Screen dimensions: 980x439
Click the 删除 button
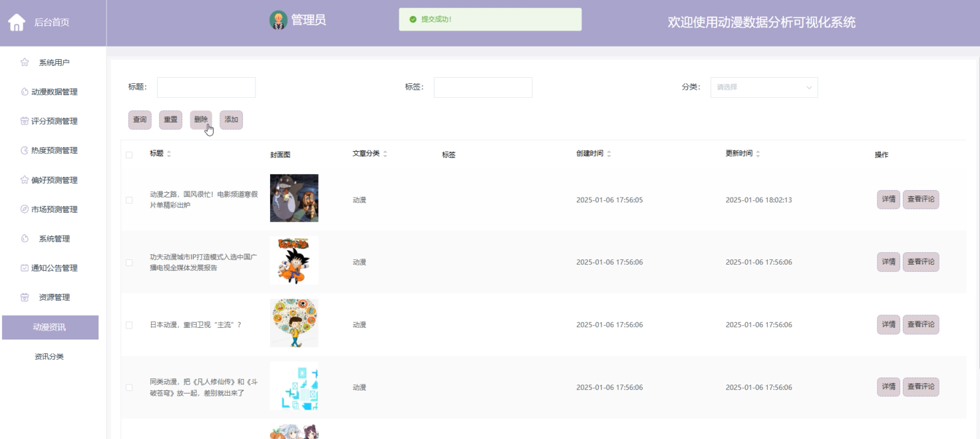tap(201, 120)
